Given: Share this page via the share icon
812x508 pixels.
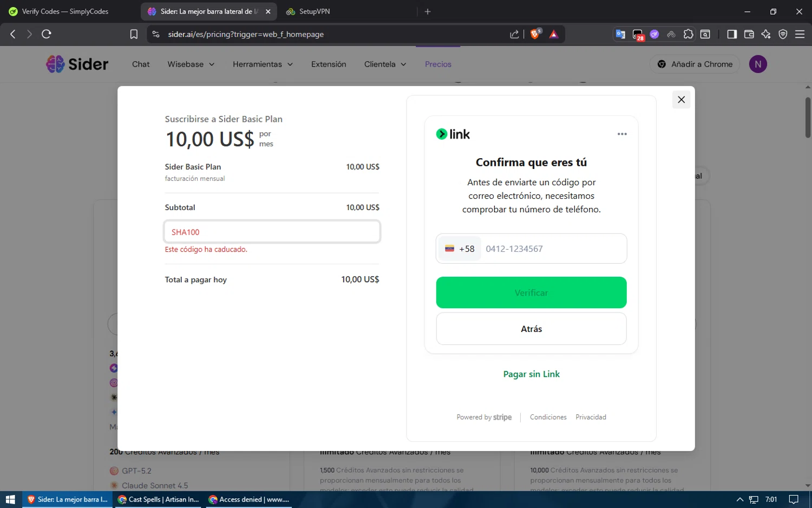Looking at the screenshot, I should 514,34.
